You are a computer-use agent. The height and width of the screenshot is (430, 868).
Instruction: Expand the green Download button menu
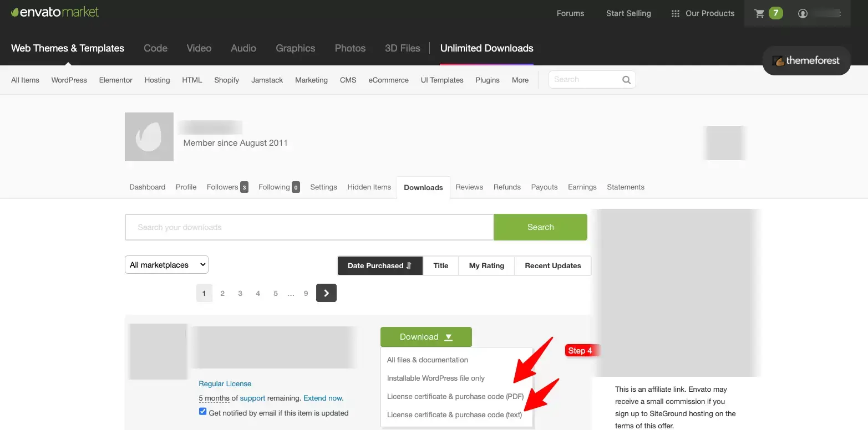(426, 337)
